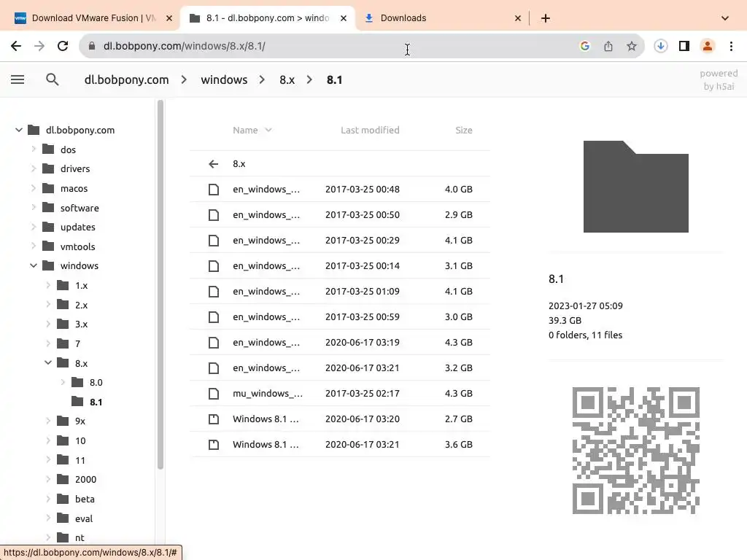Sort by Size column header
The image size is (747, 560).
[x=463, y=130]
